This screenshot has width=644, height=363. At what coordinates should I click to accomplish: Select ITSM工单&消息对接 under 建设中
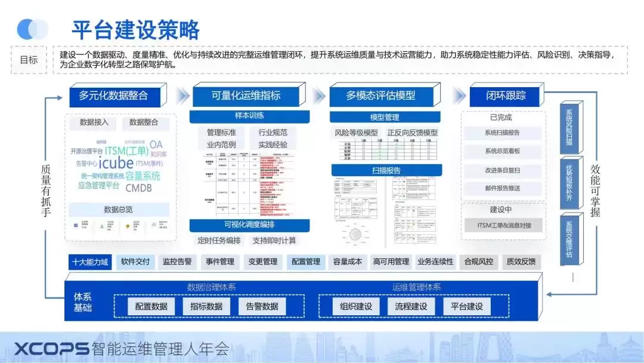pos(504,225)
